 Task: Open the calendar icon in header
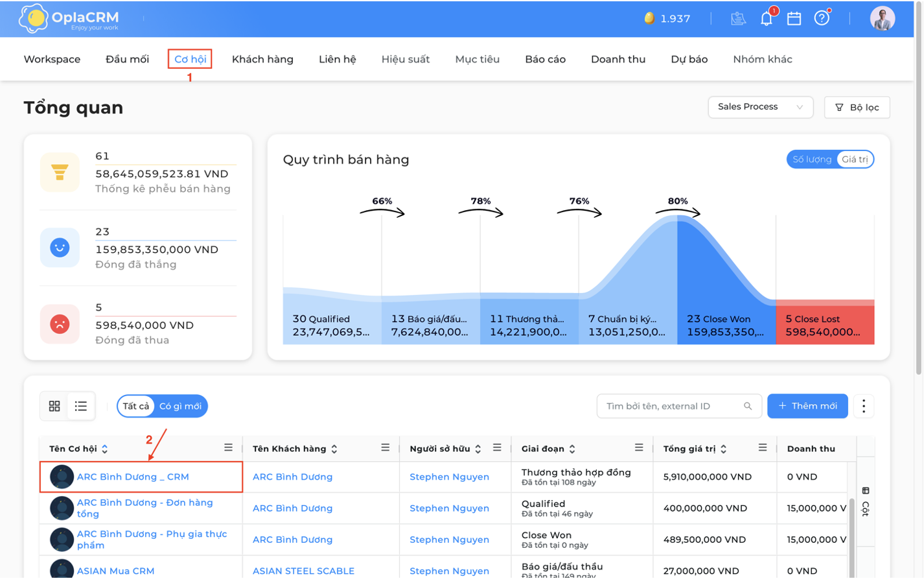(794, 18)
